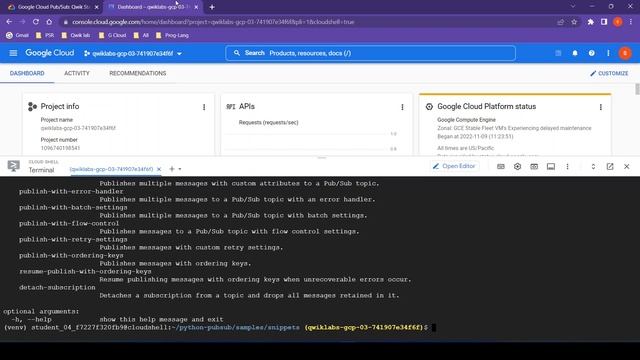640x360 pixels.
Task: Click the Cloud Shell terminal icon in the panel
Action: point(13,166)
